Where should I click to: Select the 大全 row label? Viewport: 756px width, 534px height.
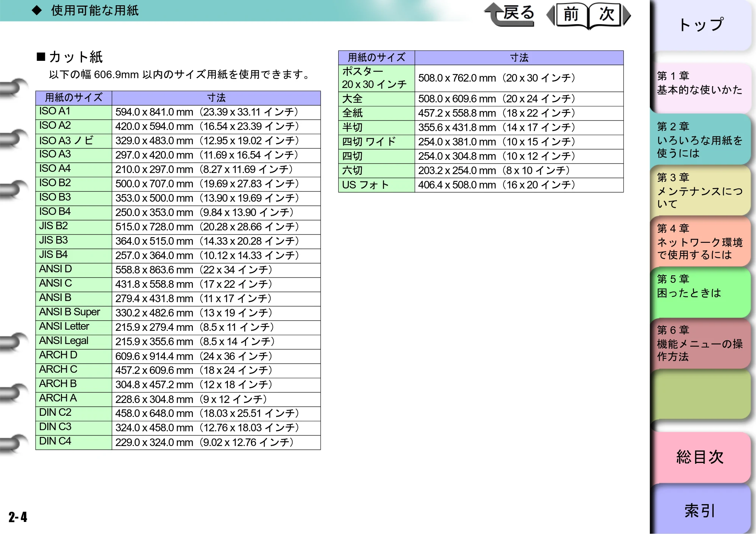coord(376,99)
